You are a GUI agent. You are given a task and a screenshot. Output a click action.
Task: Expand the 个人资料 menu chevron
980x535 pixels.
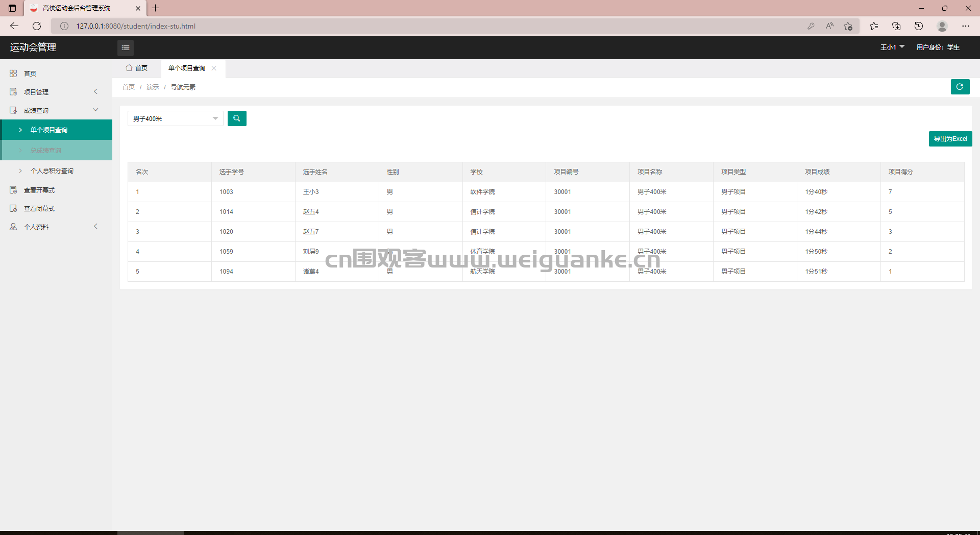point(95,227)
